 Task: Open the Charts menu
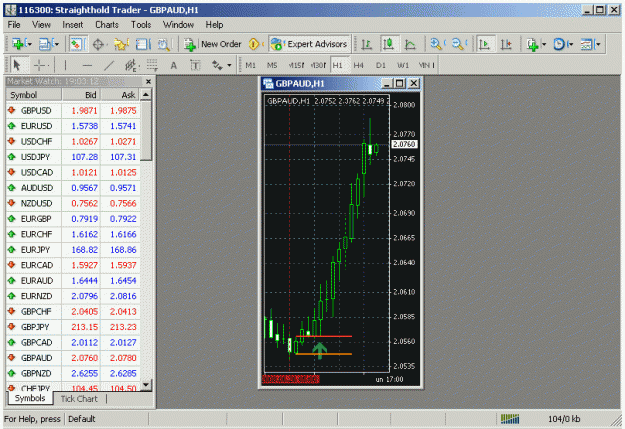point(107,25)
